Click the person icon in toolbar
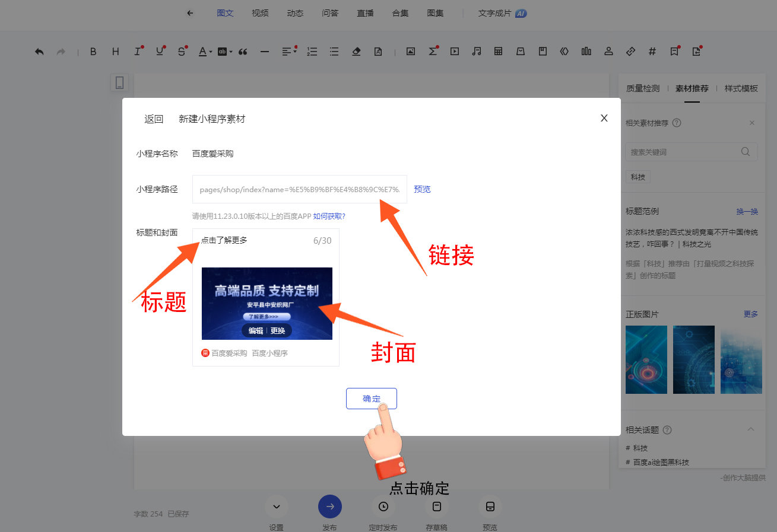The image size is (777, 532). (x=608, y=52)
